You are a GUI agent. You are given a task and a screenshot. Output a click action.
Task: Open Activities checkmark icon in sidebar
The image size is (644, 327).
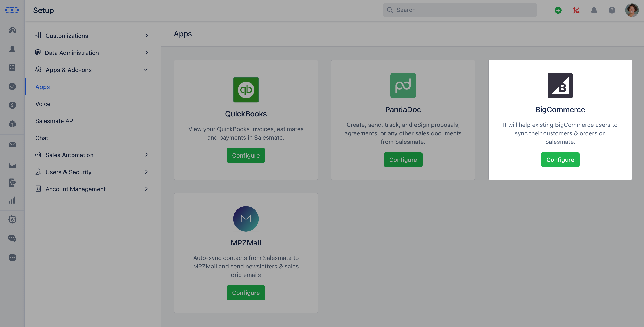12,86
